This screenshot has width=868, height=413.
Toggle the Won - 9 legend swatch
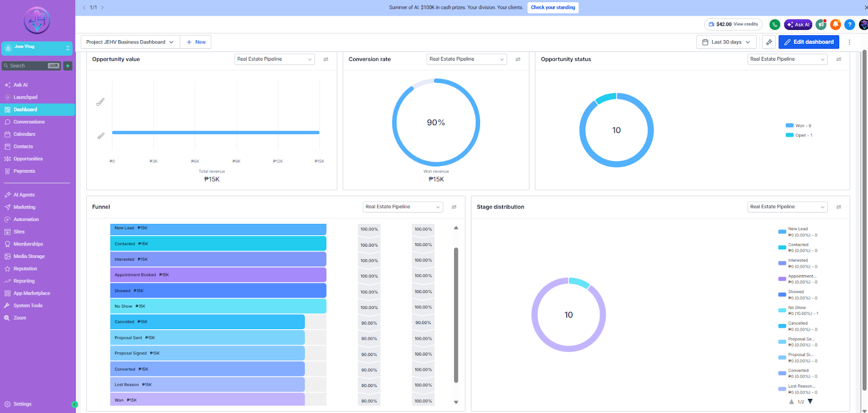tap(790, 126)
